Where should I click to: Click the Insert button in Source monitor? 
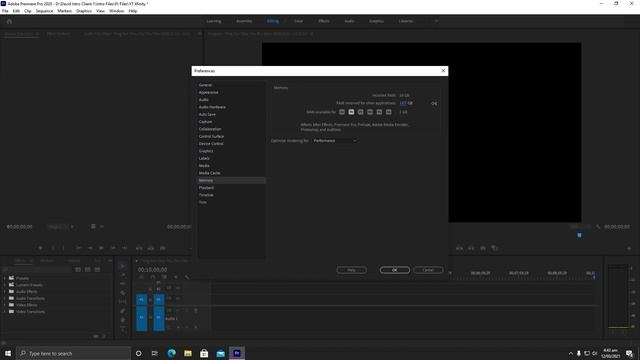point(139,248)
